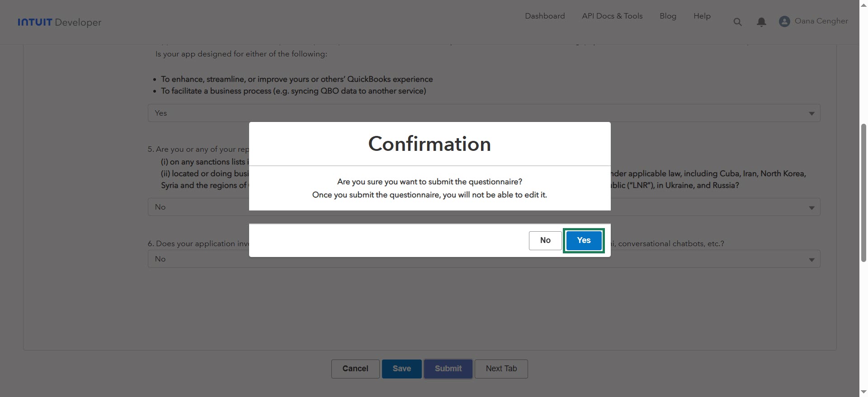The image size is (868, 397).
Task: Click the Oana Cengher account name
Action: click(821, 21)
